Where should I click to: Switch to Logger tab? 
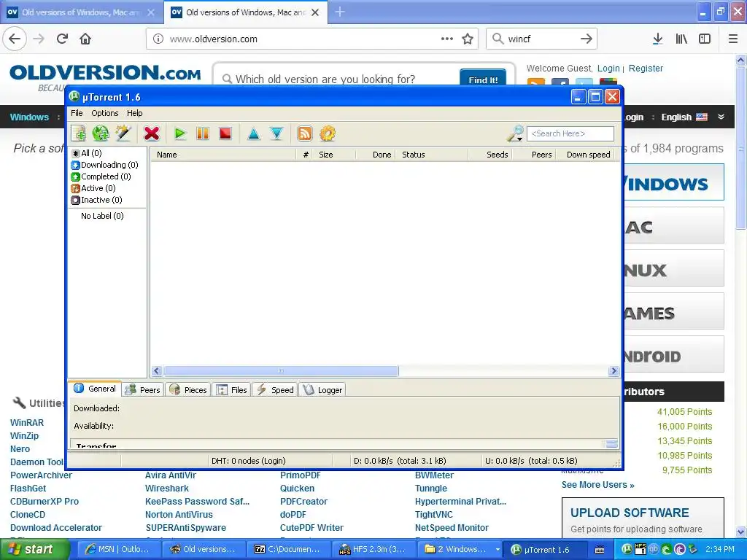click(322, 390)
